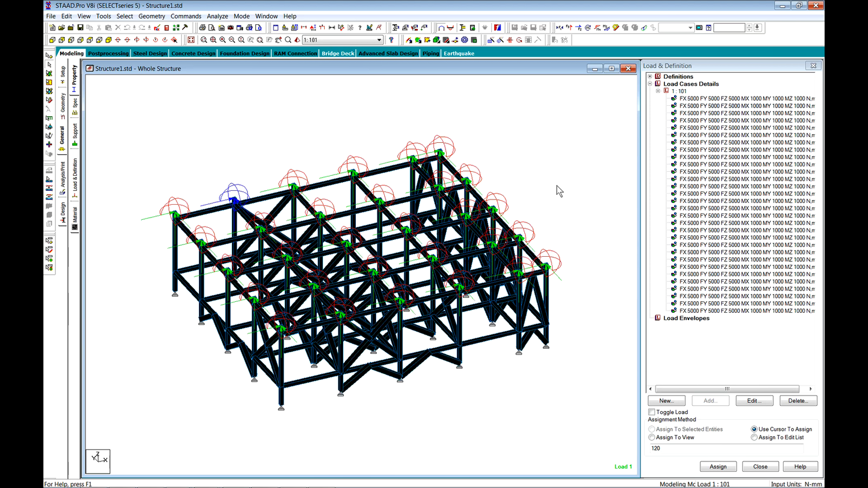Choose the Assign To Edit List option
The width and height of the screenshot is (868, 488).
754,437
